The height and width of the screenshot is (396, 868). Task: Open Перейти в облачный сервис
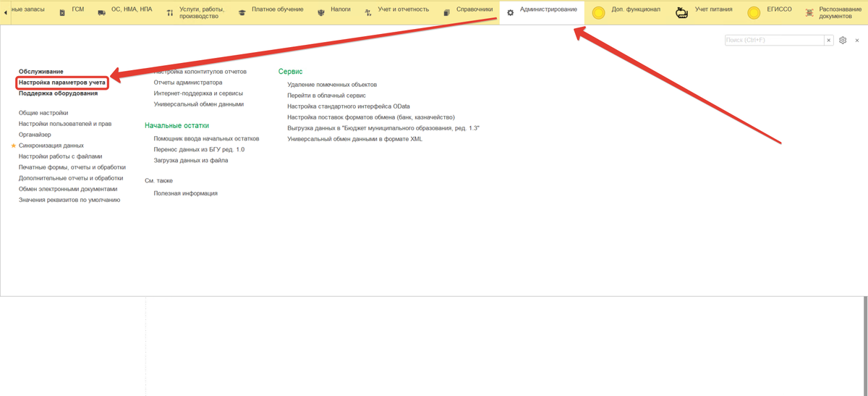click(326, 96)
